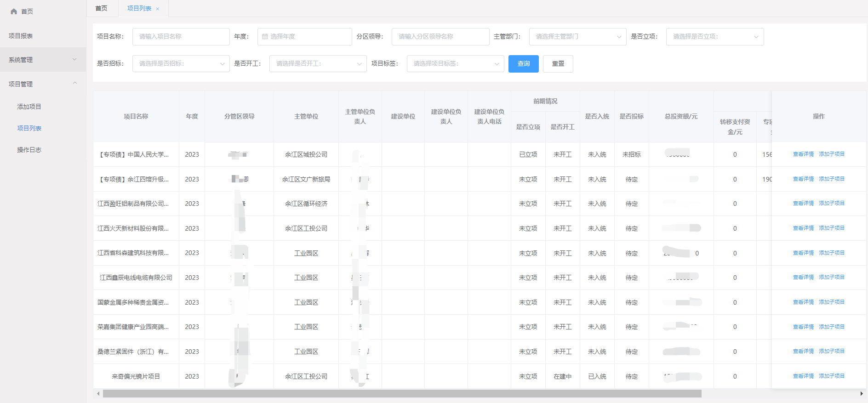Click the blue 查询 button
Image resolution: width=868 pixels, height=403 pixels.
(523, 64)
